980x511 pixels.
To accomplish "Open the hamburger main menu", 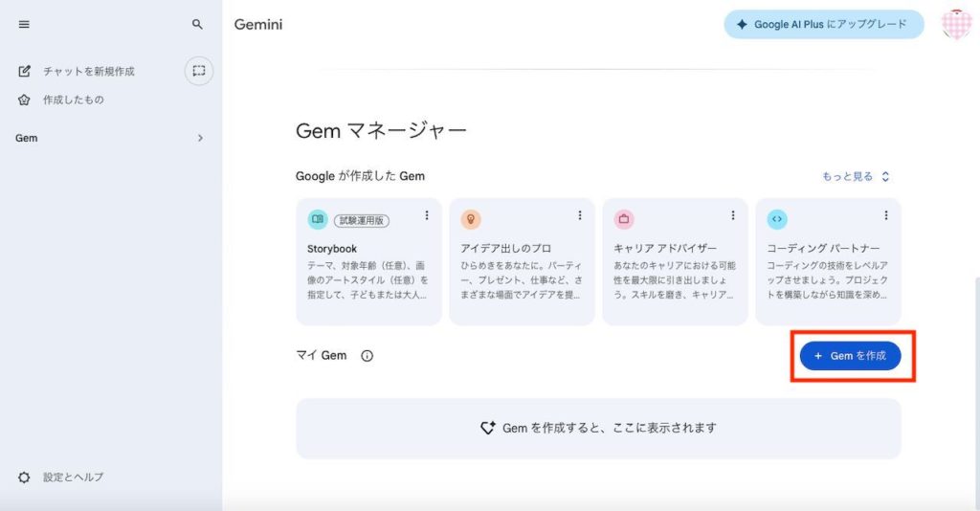I will click(x=24, y=25).
